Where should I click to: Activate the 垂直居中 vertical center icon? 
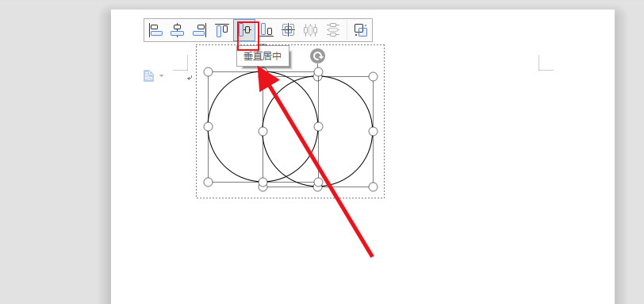tap(245, 30)
